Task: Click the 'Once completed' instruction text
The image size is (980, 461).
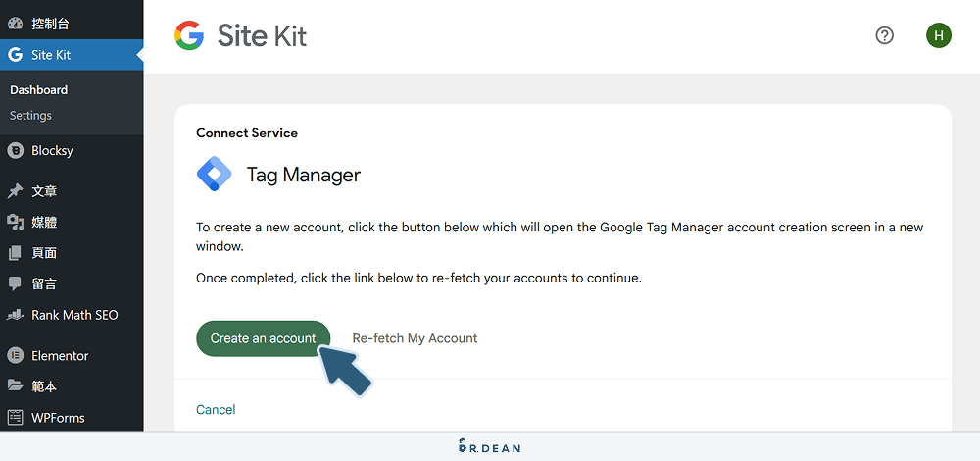Action: 418,278
